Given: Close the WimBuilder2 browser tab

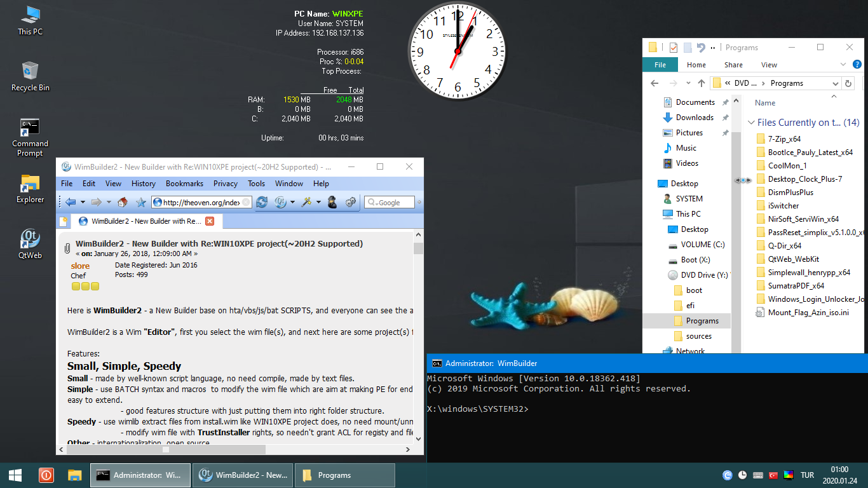Looking at the screenshot, I should [210, 221].
